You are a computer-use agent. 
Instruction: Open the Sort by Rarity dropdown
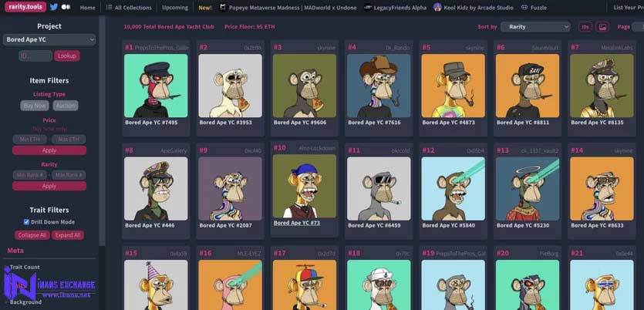pyautogui.click(x=535, y=27)
